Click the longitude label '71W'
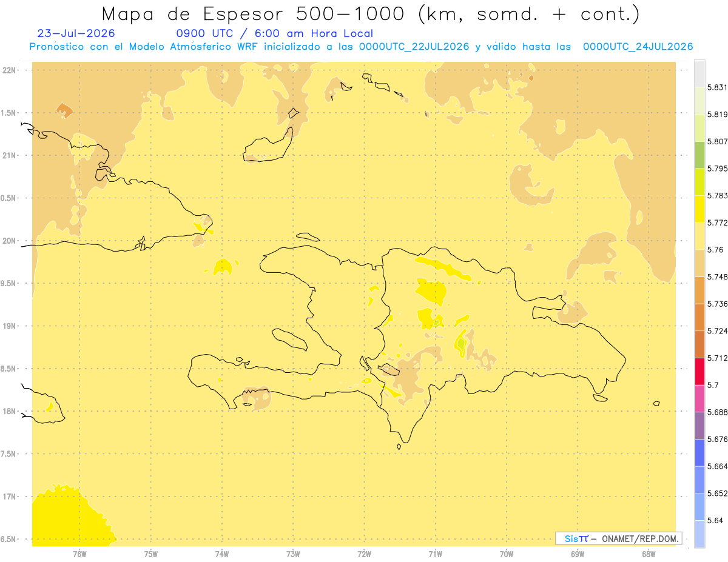 (x=435, y=554)
